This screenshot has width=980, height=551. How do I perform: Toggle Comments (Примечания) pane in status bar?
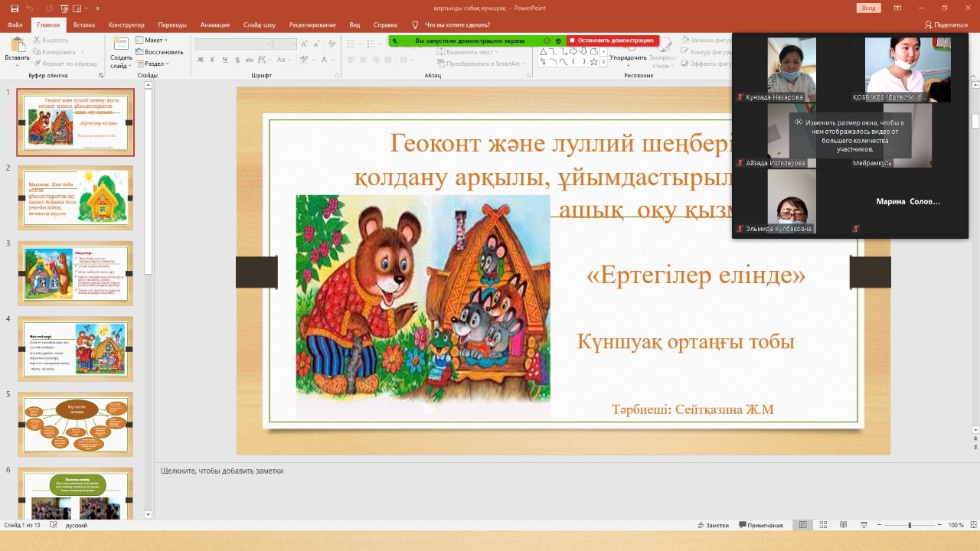[x=760, y=525]
